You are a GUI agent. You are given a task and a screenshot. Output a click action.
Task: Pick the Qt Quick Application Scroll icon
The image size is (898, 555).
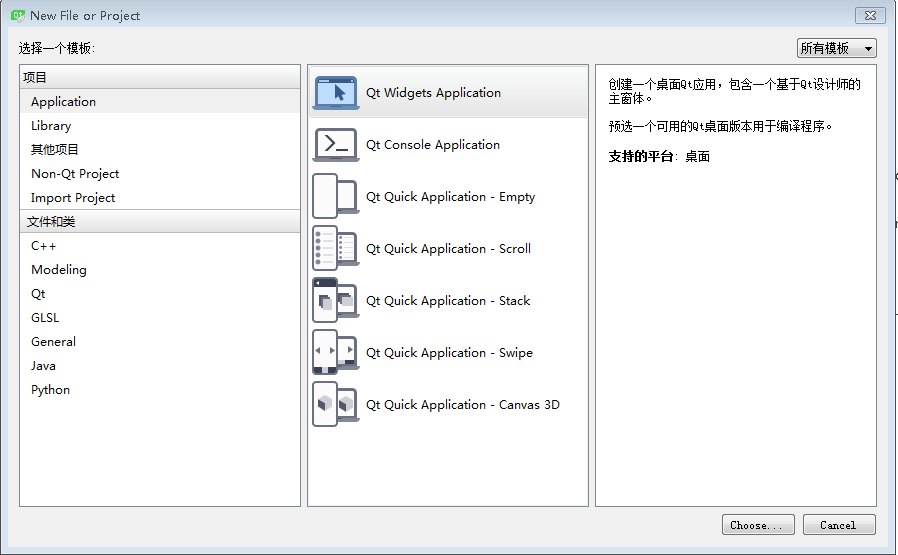tap(336, 249)
